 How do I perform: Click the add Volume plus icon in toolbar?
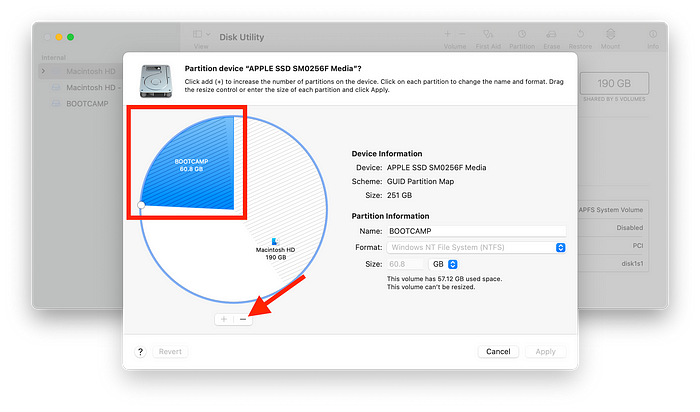(x=447, y=34)
